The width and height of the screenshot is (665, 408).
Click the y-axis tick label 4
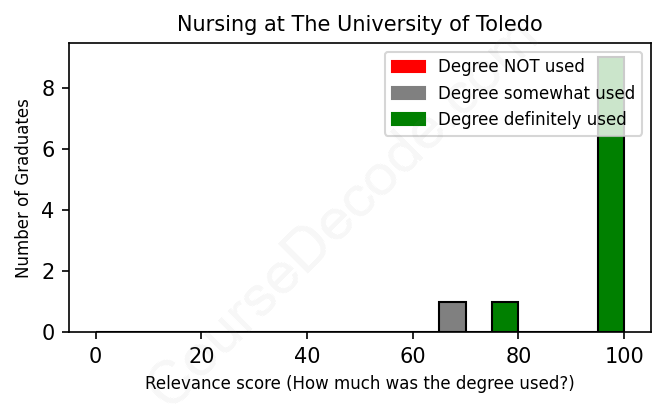pyautogui.click(x=49, y=210)
